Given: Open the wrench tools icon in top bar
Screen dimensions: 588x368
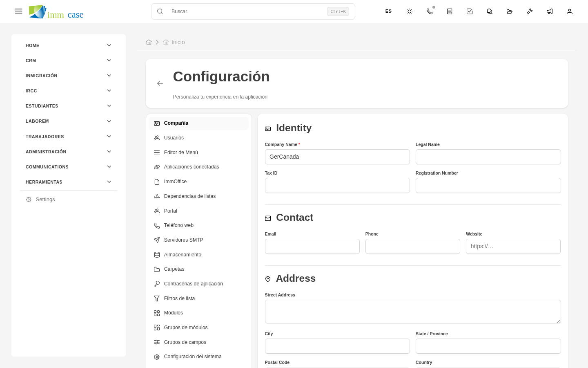Looking at the screenshot, I should (x=530, y=11).
